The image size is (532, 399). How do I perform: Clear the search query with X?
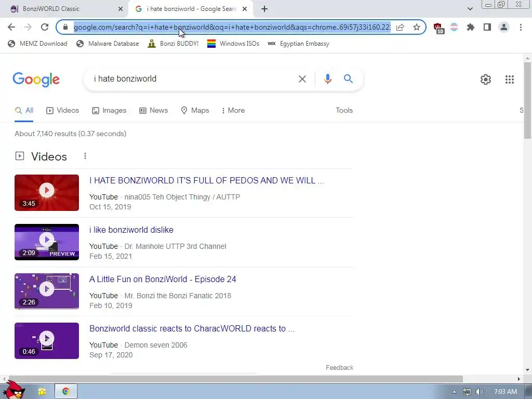(x=302, y=79)
